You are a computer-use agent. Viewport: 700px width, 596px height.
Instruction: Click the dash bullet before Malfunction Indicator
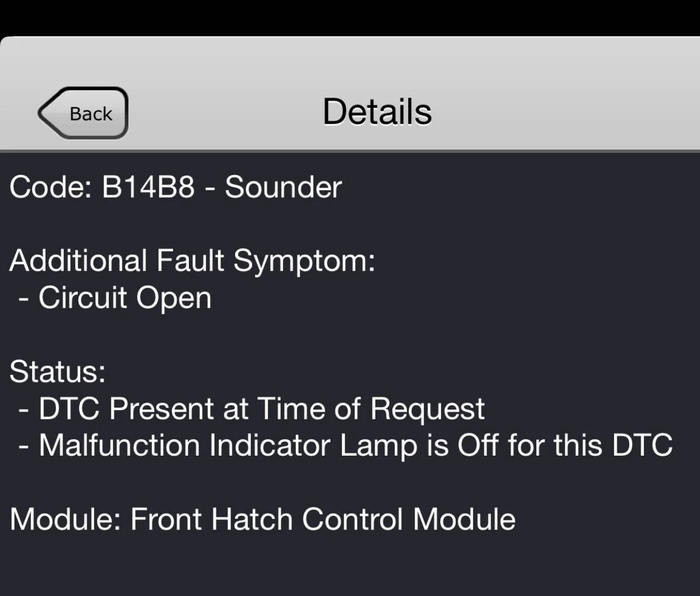(23, 446)
